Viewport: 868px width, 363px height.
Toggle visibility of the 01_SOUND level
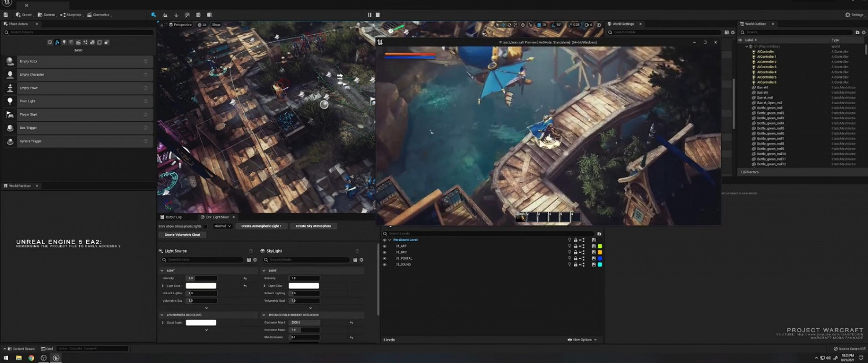point(384,265)
